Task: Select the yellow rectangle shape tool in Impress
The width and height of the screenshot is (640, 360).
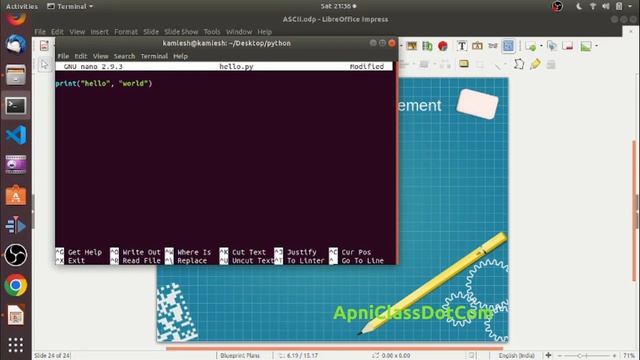Action: pos(464,64)
